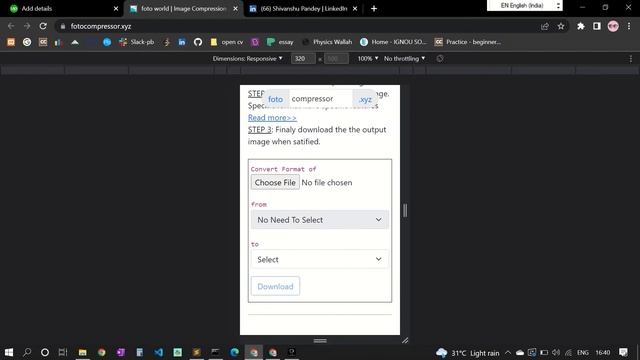This screenshot has height=360, width=640.
Task: Open Task View in taskbar
Action: (x=63, y=352)
